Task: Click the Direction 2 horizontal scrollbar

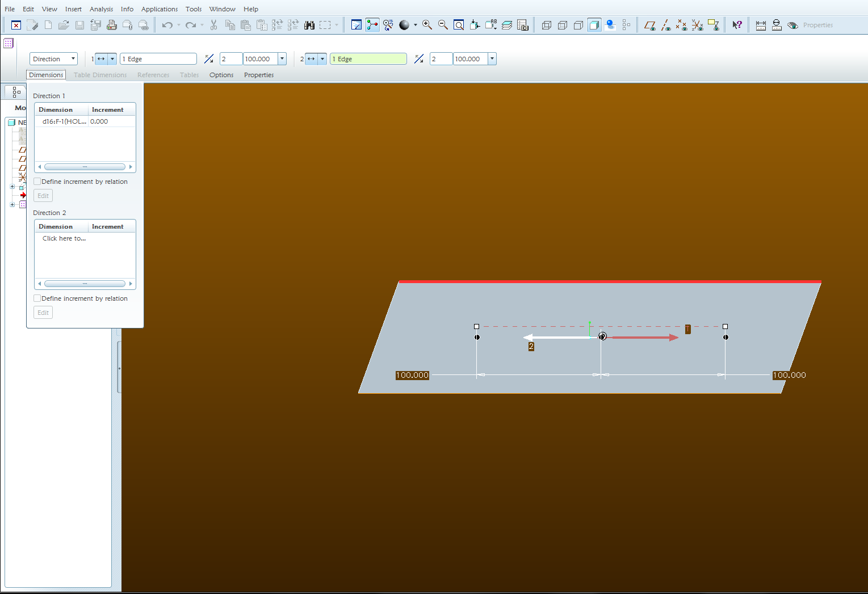Action: point(85,284)
